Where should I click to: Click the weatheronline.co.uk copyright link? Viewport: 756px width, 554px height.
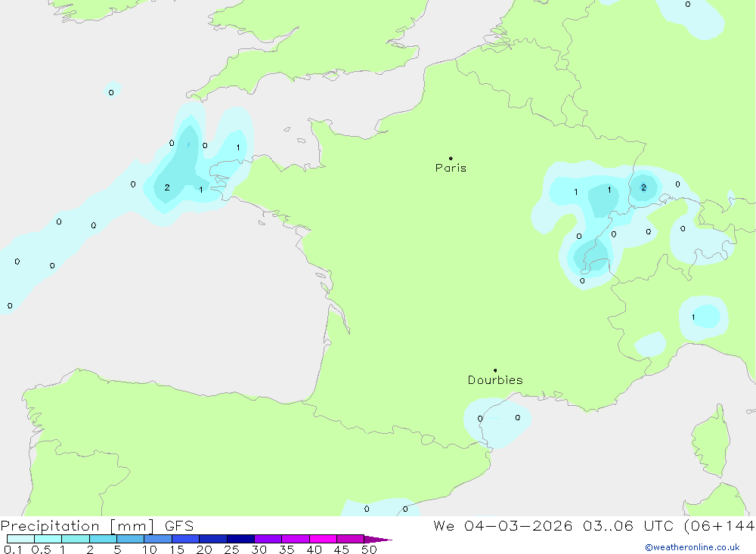pos(692,547)
